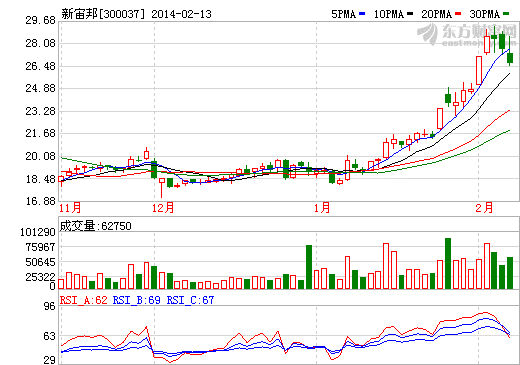Click the 25322 volume axis label
This screenshot has width=520, height=365.
[x=40, y=277]
